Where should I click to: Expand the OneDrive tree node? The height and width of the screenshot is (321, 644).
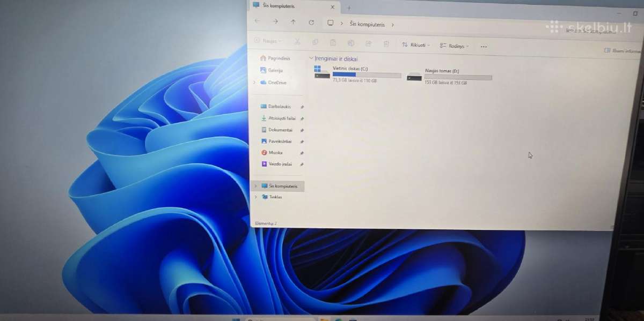[x=254, y=82]
